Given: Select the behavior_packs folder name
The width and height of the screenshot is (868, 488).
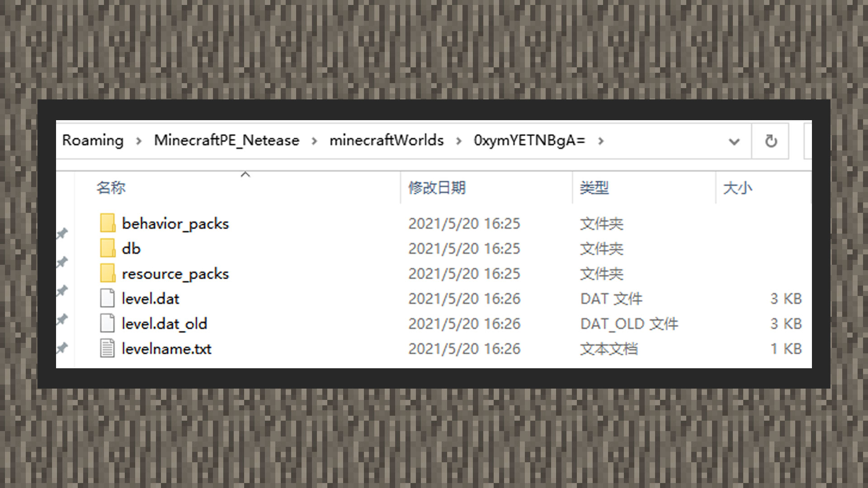Looking at the screenshot, I should click(x=175, y=224).
